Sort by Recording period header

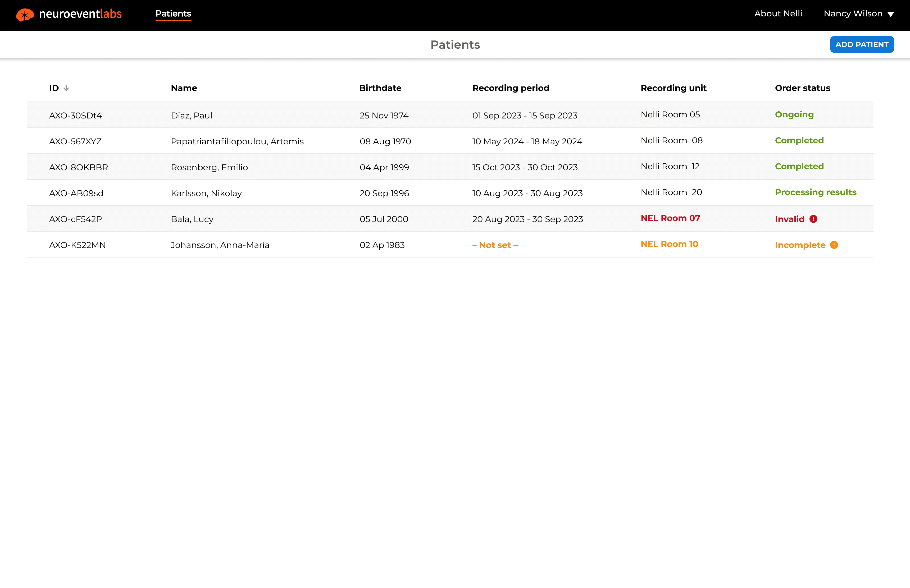pyautogui.click(x=510, y=88)
